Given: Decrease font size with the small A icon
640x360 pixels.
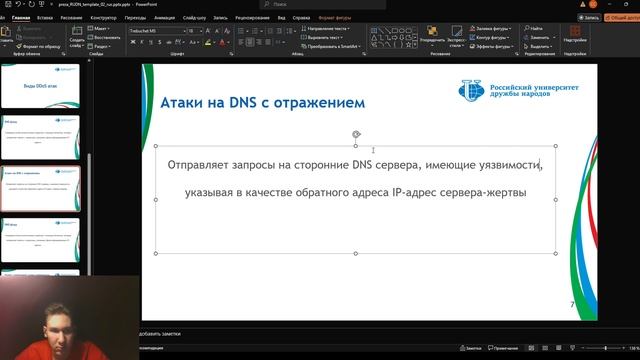Looking at the screenshot, I should [x=217, y=31].
